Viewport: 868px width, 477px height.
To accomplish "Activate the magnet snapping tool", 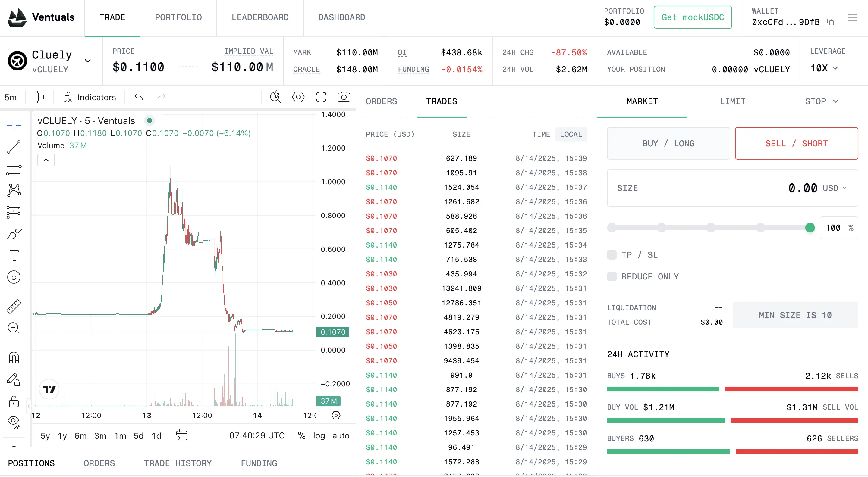I will pos(14,358).
